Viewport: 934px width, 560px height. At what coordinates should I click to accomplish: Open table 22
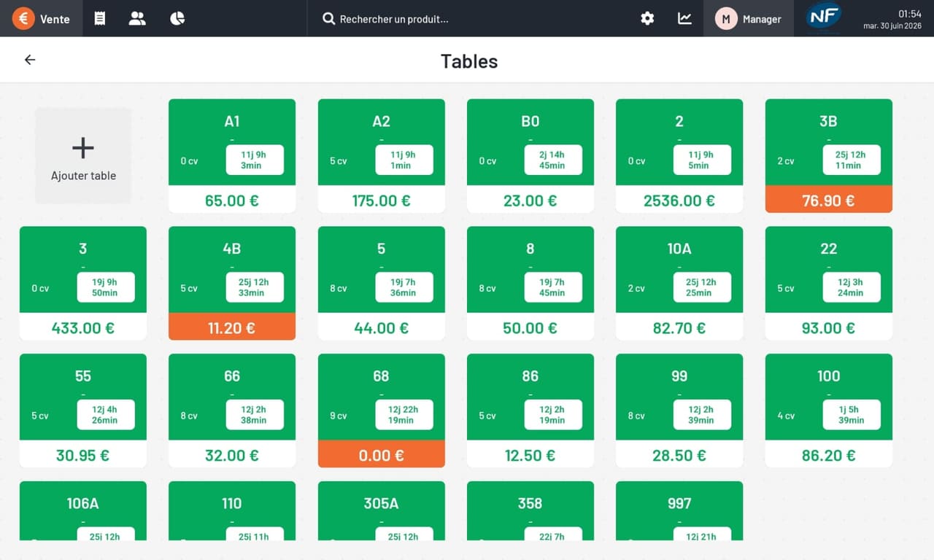tap(829, 283)
